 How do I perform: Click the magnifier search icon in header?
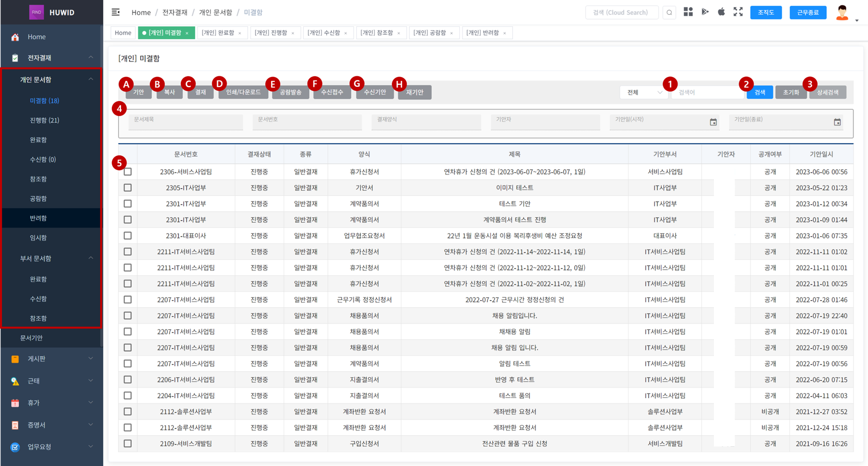[x=669, y=13]
